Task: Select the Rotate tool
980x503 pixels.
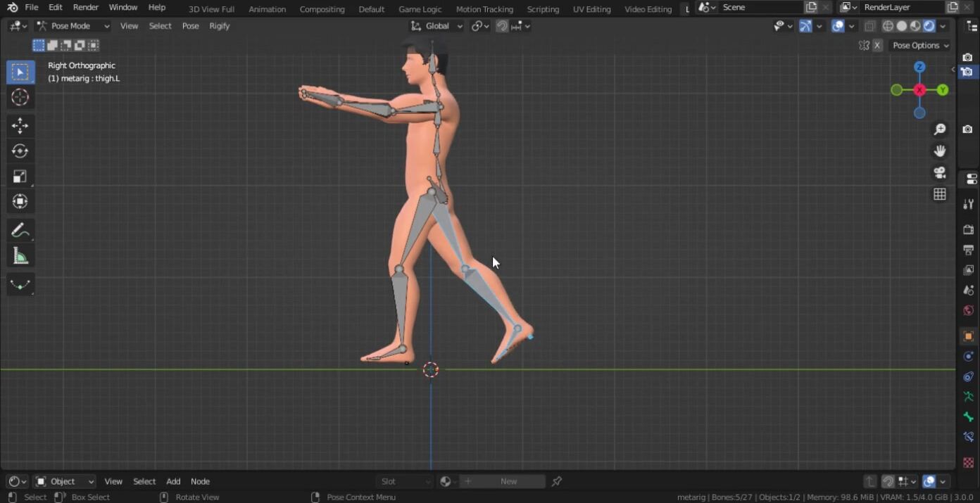Action: [x=20, y=151]
